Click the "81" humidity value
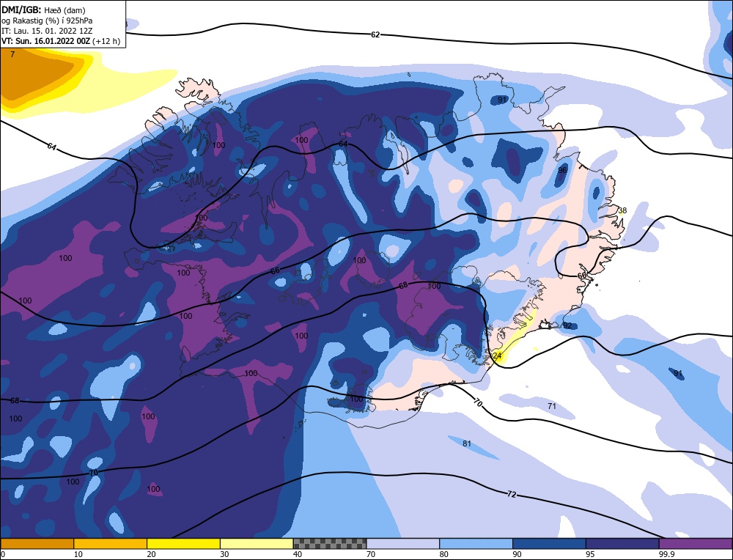Screen dimensions: 733x560 pos(466,443)
